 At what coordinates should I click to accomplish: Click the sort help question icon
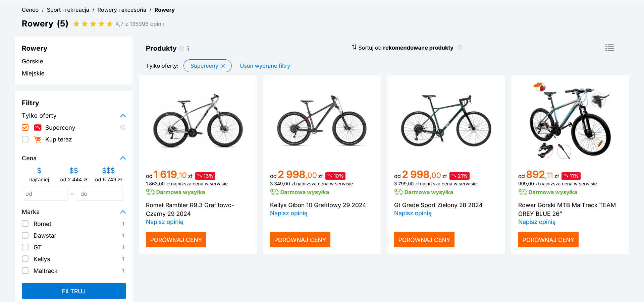460,48
